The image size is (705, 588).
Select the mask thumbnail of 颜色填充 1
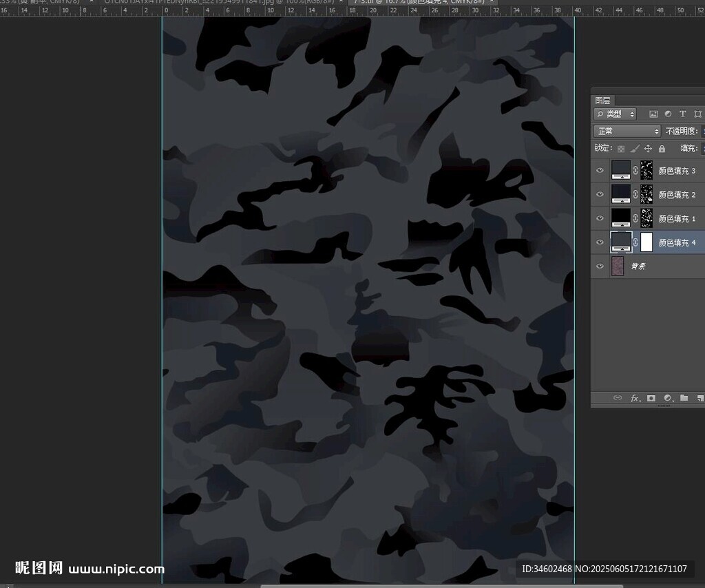[646, 218]
